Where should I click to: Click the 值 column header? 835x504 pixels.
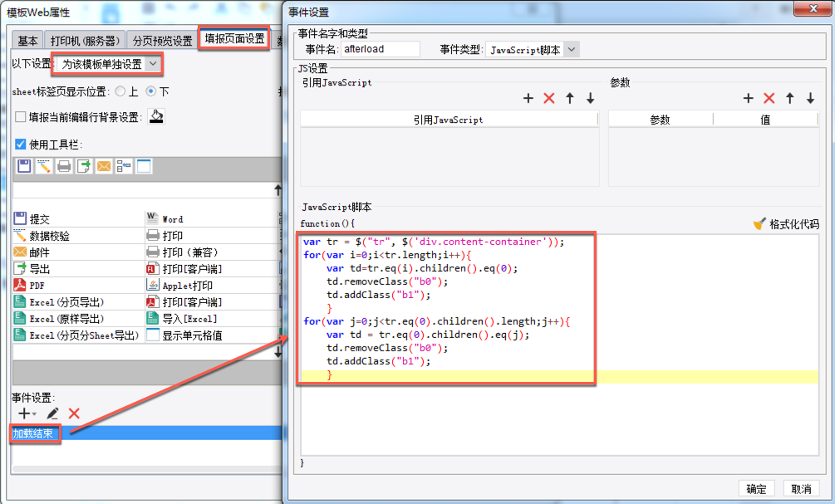pos(765,120)
